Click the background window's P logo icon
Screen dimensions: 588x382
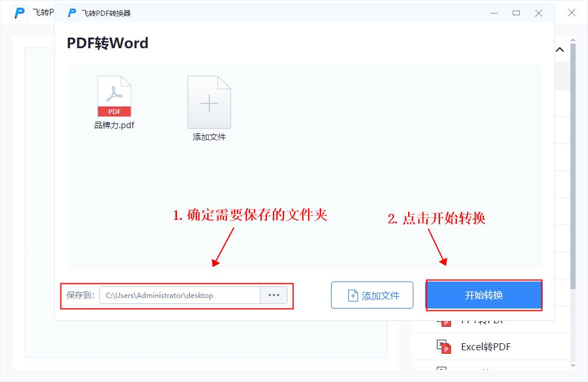[19, 12]
